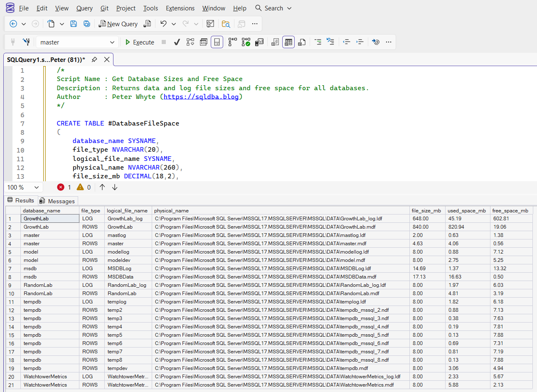Expand the Undo history dropdown arrow

point(174,24)
